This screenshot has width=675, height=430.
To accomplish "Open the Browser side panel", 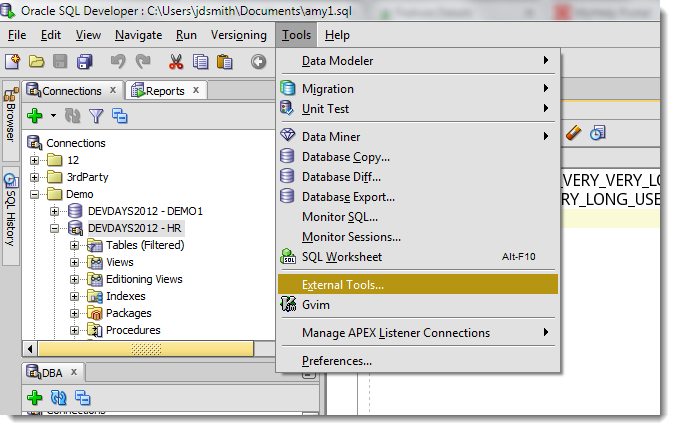I will [x=11, y=120].
